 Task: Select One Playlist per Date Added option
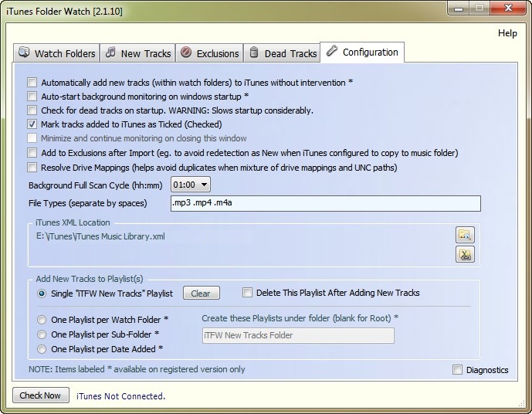tap(42, 349)
